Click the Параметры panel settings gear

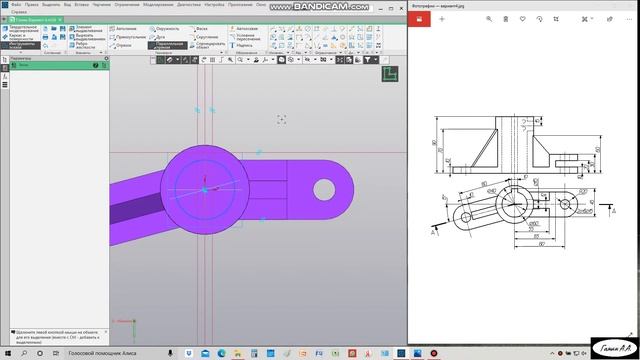(107, 59)
